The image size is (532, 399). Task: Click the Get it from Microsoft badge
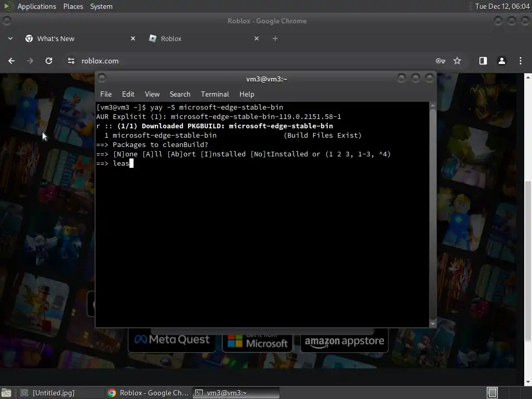(257, 341)
